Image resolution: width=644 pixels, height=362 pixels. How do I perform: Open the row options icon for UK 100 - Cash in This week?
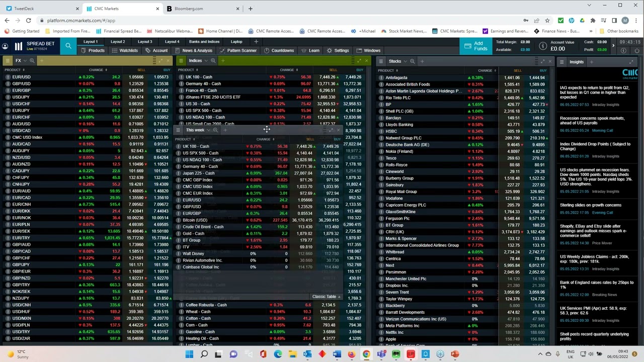[178, 146]
